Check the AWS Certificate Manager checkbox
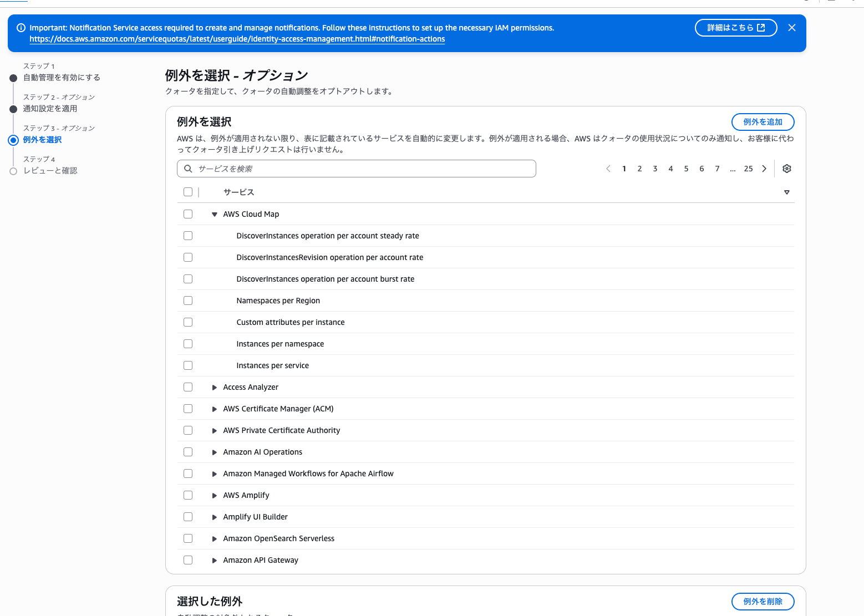Image resolution: width=864 pixels, height=616 pixels. click(188, 409)
